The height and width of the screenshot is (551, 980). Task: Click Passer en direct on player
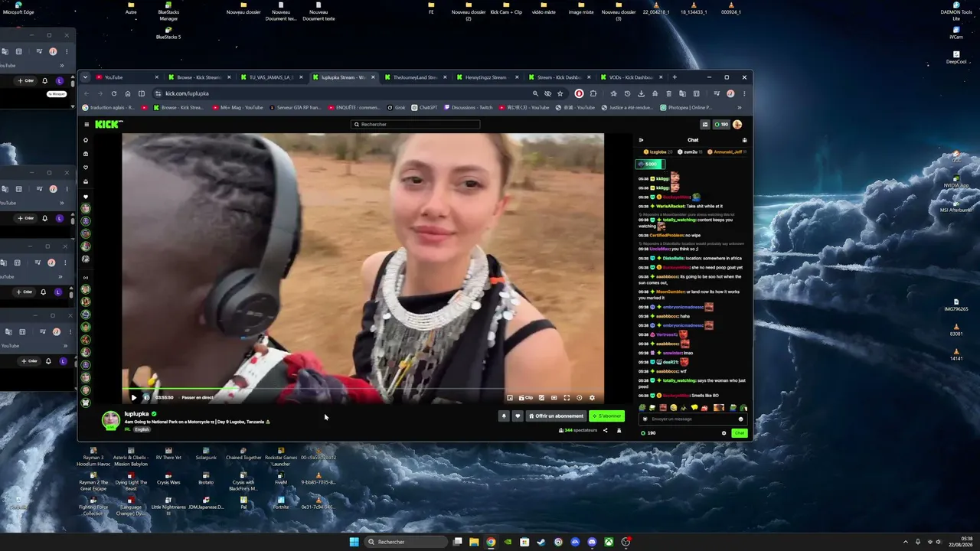pyautogui.click(x=198, y=398)
